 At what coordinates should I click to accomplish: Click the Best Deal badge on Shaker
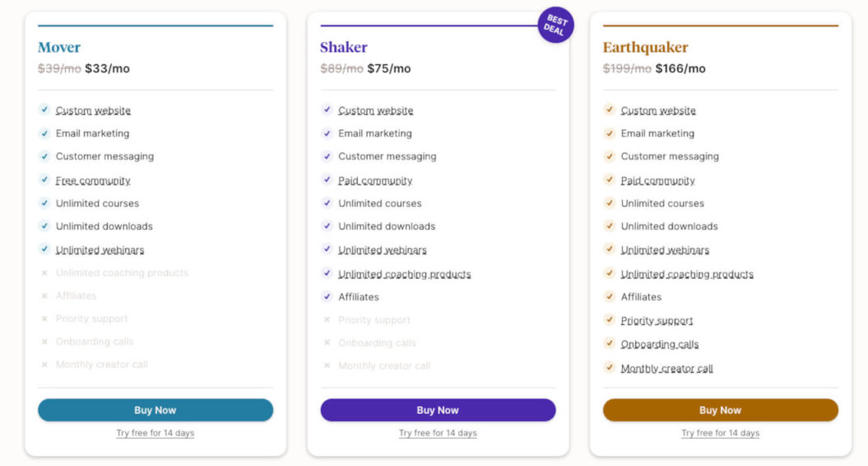[x=555, y=26]
